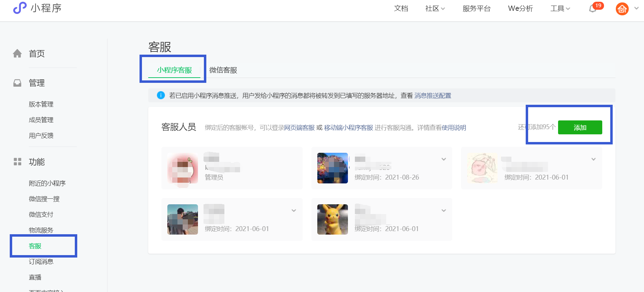Open the notification bell with 19 alerts
Viewport: 644px width, 292px height.
click(593, 9)
